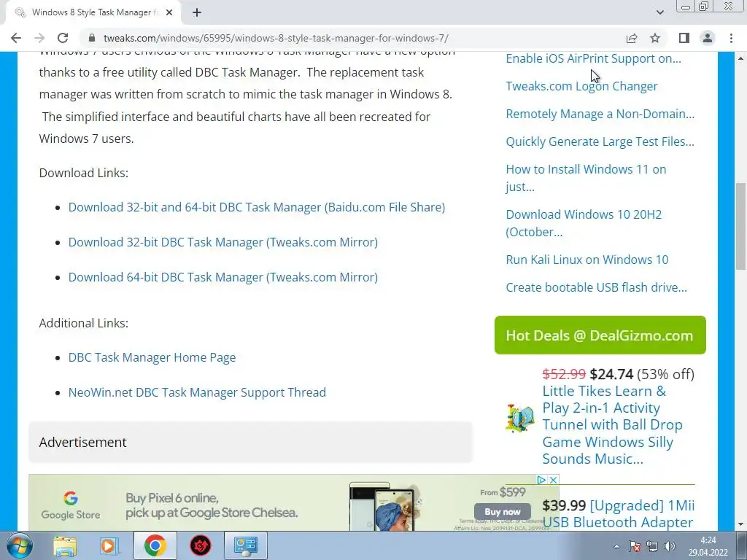Open DBC Task Manager Home Page
This screenshot has height=560, width=747.
coord(152,357)
